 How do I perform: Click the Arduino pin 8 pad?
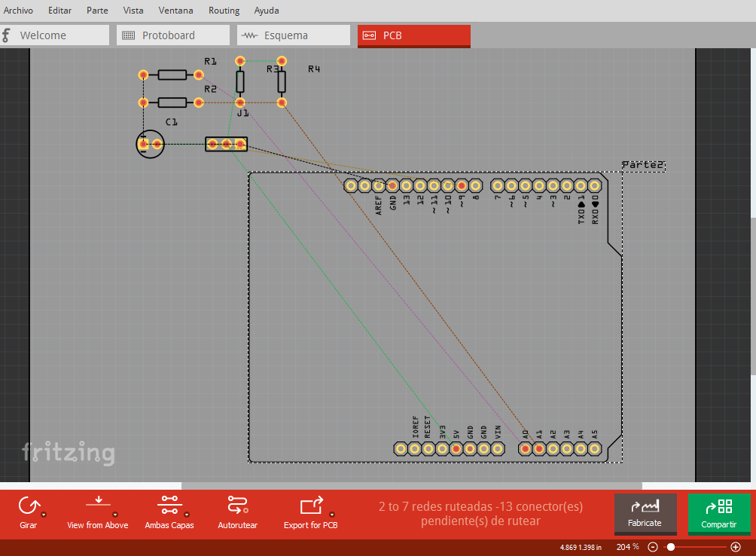[476, 185]
